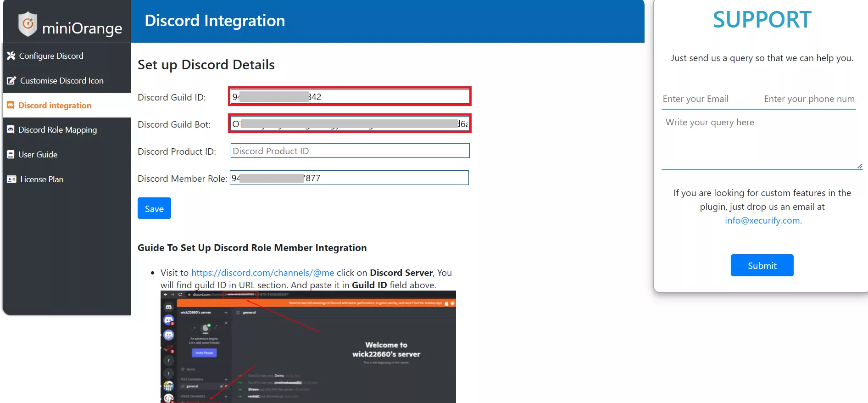Click the Enter your Email field

(x=710, y=99)
